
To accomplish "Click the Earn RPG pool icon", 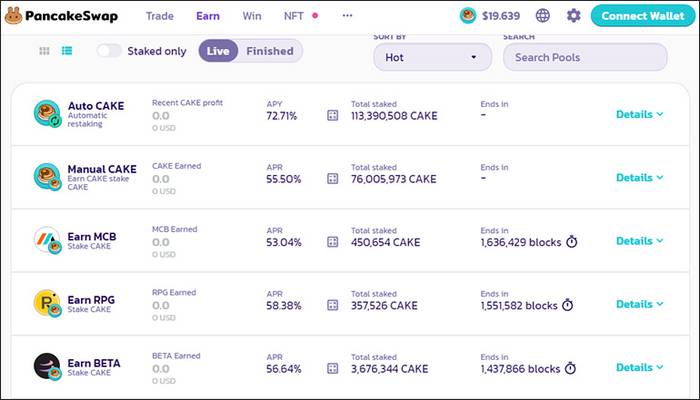I will coord(47,304).
